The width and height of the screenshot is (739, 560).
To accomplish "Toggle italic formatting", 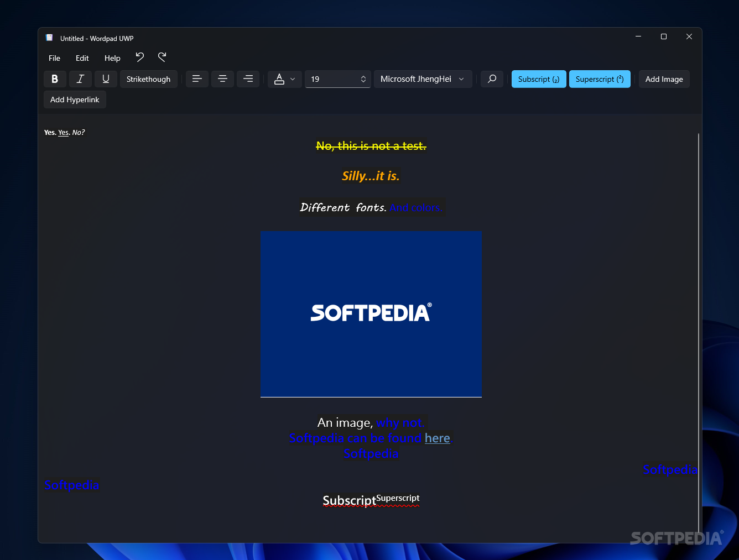I will pyautogui.click(x=80, y=79).
